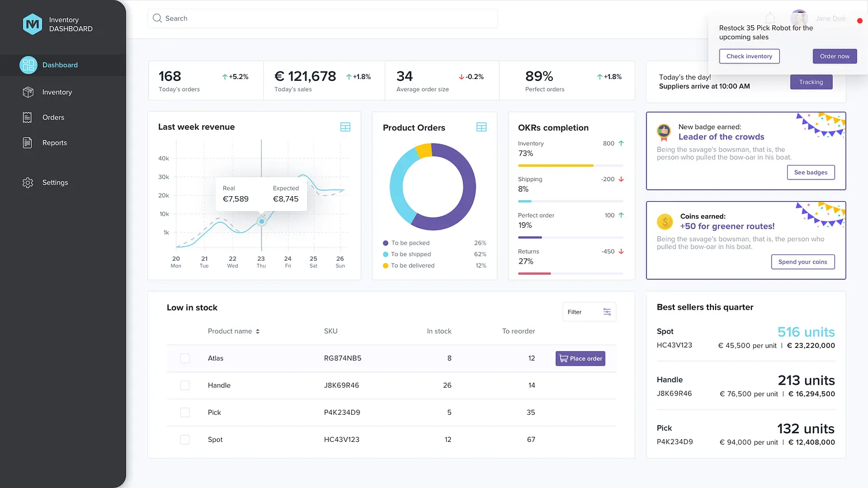The height and width of the screenshot is (488, 868).
Task: Open Settings via the gear icon
Action: tap(27, 182)
